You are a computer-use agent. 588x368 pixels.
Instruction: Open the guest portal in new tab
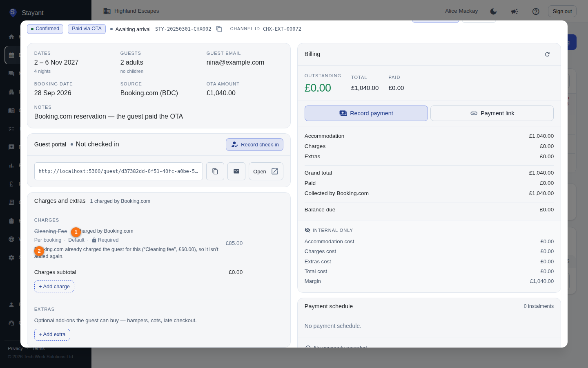tap(266, 171)
